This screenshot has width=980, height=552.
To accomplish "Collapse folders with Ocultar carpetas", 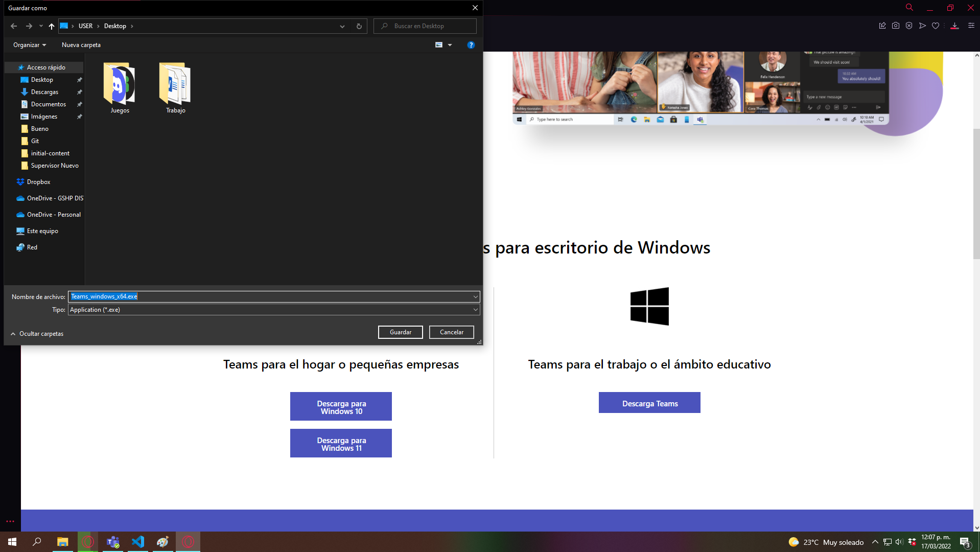I will click(37, 334).
